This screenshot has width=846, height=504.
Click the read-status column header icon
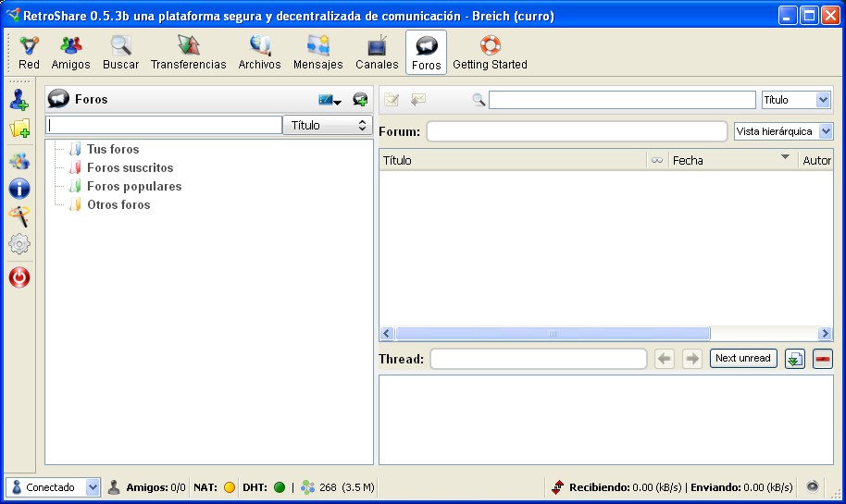(656, 160)
